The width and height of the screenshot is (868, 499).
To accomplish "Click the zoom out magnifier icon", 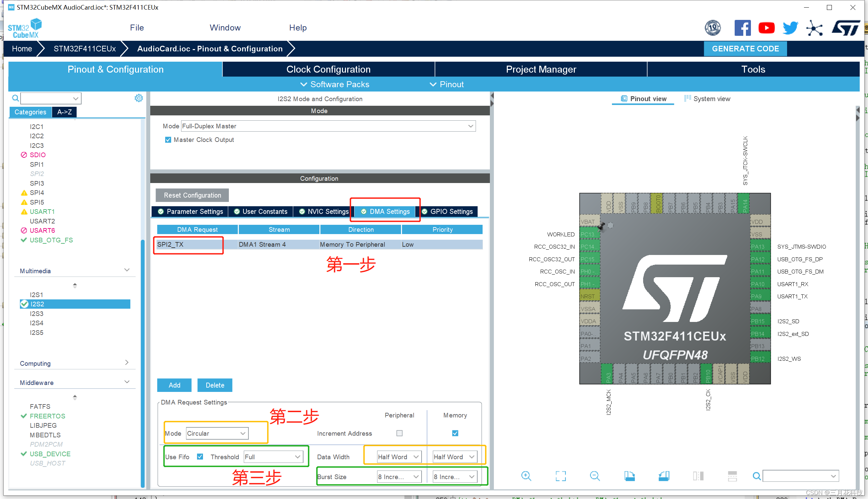I will tap(595, 476).
